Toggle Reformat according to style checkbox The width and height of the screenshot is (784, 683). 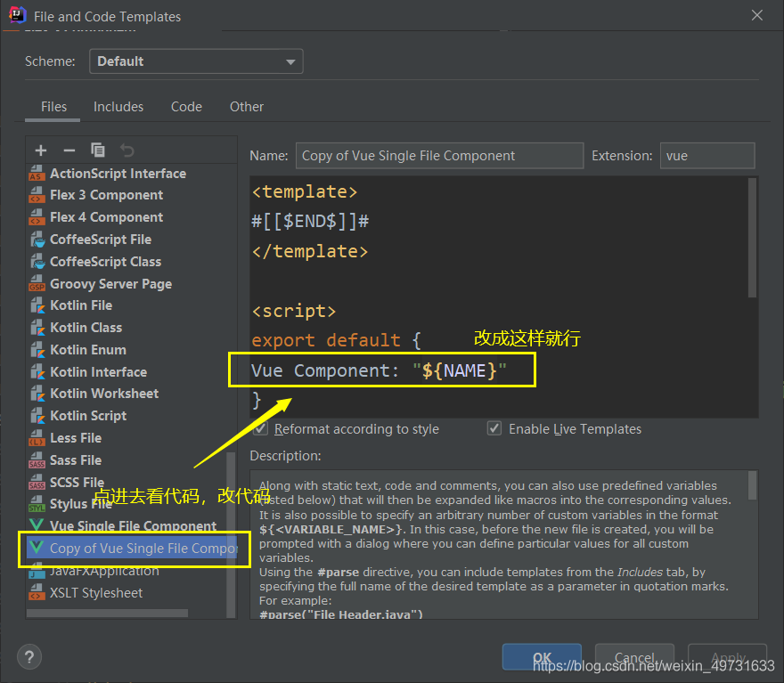point(261,429)
